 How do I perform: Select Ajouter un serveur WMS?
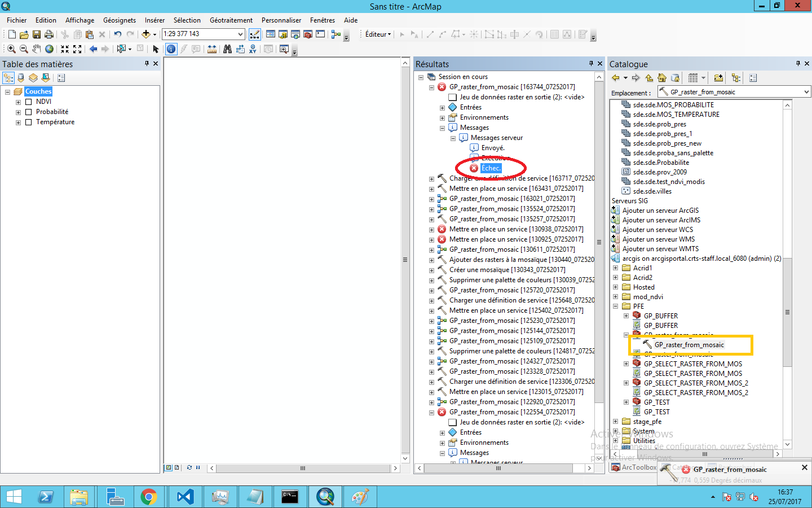tap(659, 239)
